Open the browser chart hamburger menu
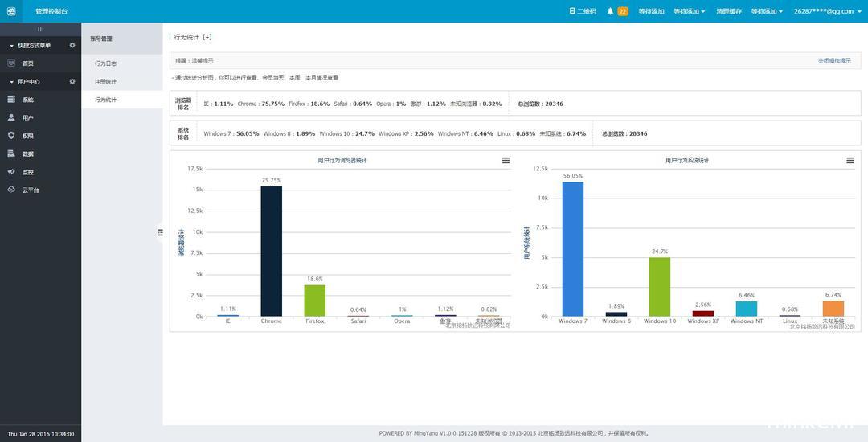This screenshot has width=868, height=442. (x=506, y=160)
